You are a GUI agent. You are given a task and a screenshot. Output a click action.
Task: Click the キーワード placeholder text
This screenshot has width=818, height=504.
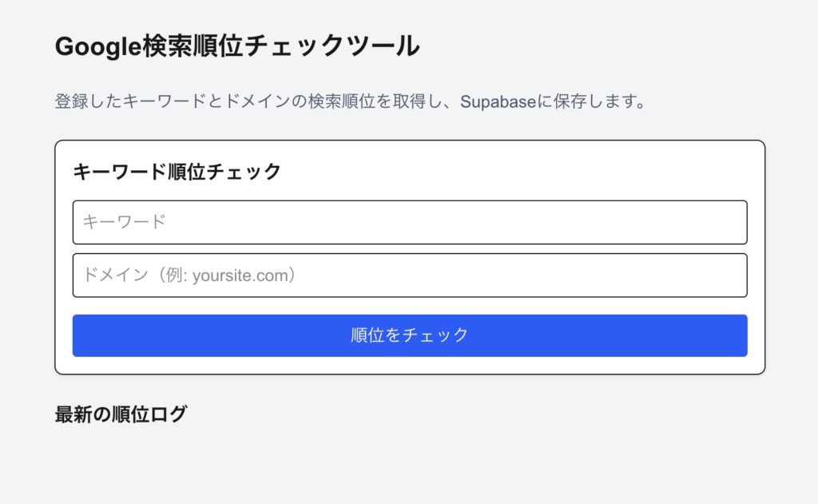(x=124, y=222)
